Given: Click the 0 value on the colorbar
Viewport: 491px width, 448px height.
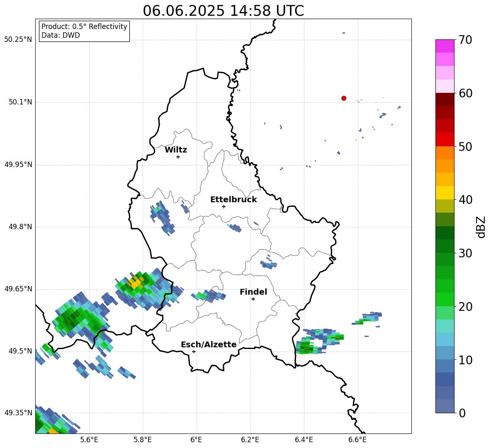Looking at the screenshot, I should click(x=462, y=413).
